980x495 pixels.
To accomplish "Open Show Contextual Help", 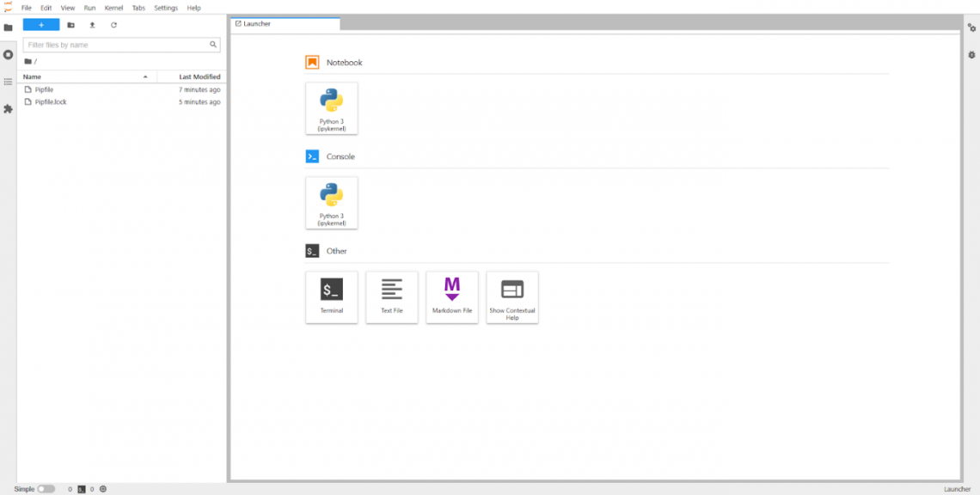I will pos(511,296).
